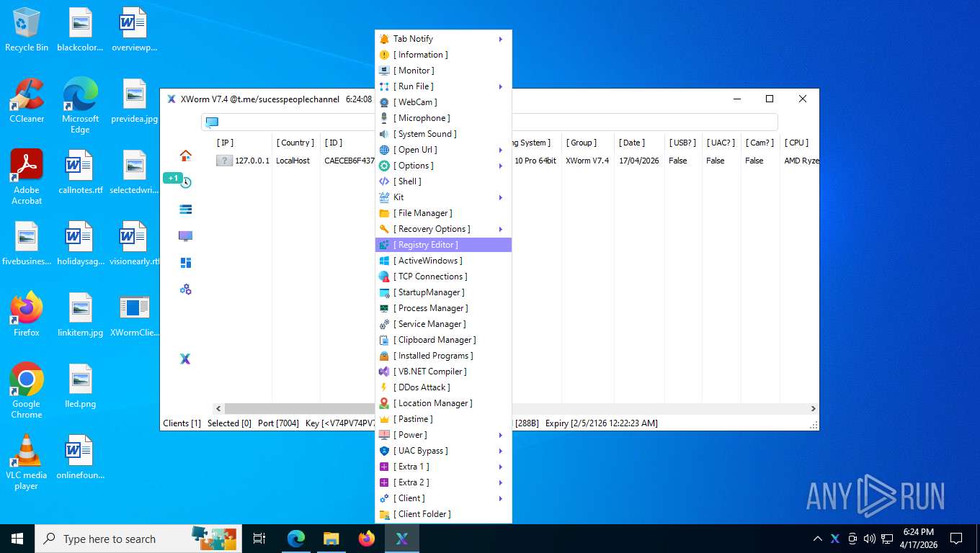Screen dimensions: 980x553
Task: Select the [ Information ] menu entry
Action: (x=443, y=55)
